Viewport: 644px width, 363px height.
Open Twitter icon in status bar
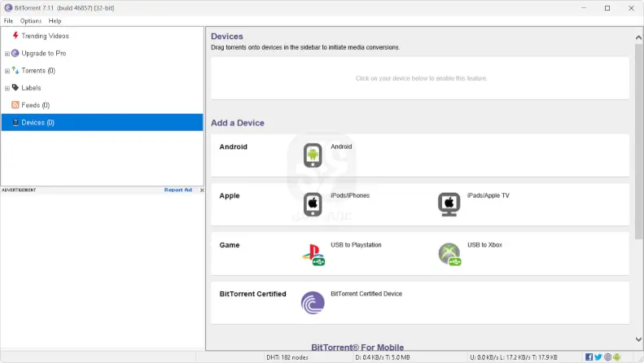point(598,357)
